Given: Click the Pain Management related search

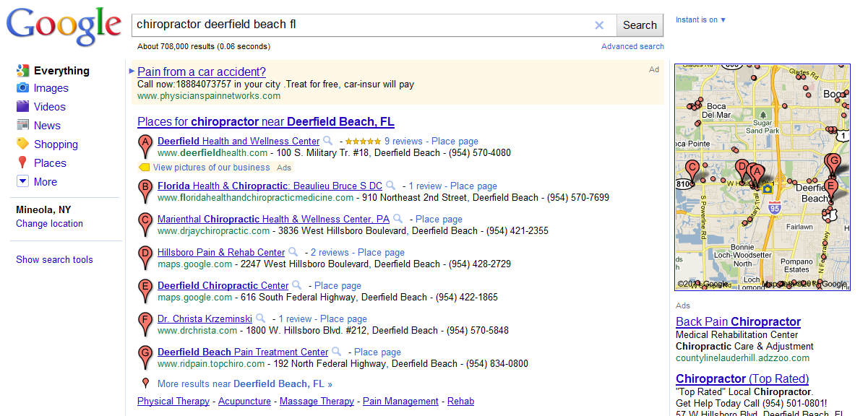Looking at the screenshot, I should point(400,402).
